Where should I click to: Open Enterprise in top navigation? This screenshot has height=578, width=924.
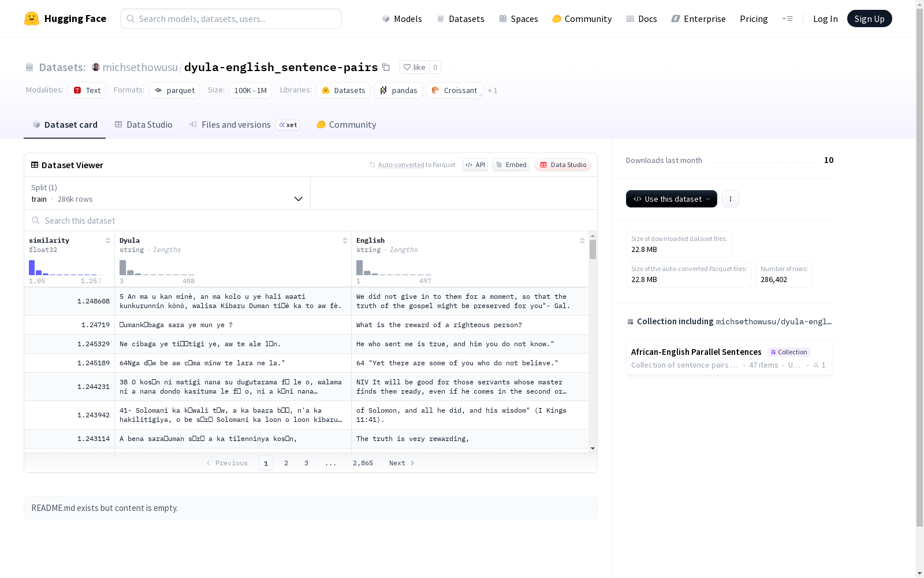[698, 18]
